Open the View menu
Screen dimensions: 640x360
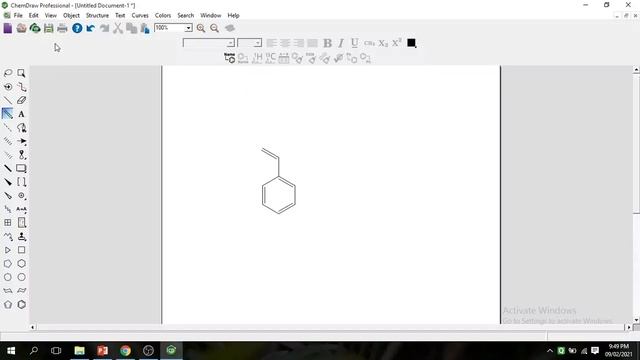tap(51, 16)
